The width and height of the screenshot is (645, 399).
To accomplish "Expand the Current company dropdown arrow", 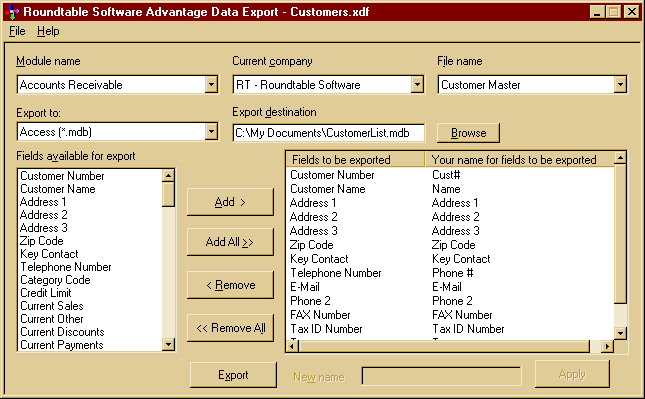I will (x=417, y=85).
